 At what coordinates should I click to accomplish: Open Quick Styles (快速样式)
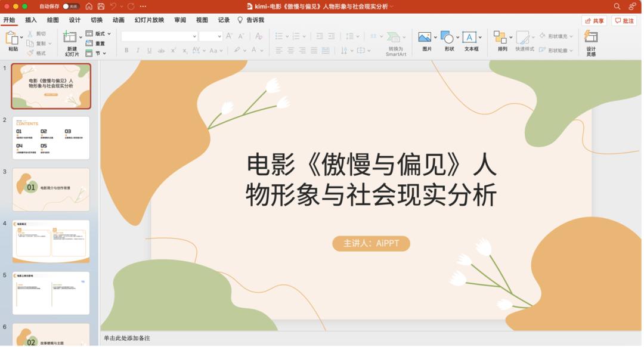click(522, 38)
